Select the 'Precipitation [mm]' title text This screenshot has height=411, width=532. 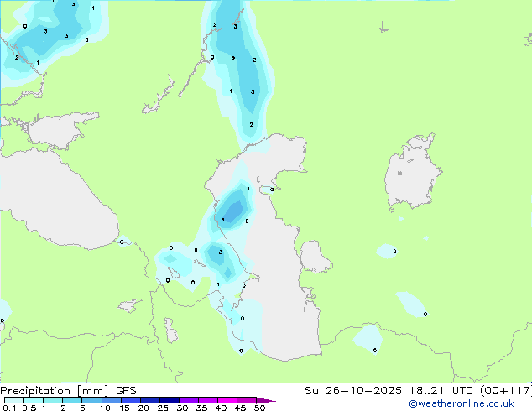tap(55, 391)
